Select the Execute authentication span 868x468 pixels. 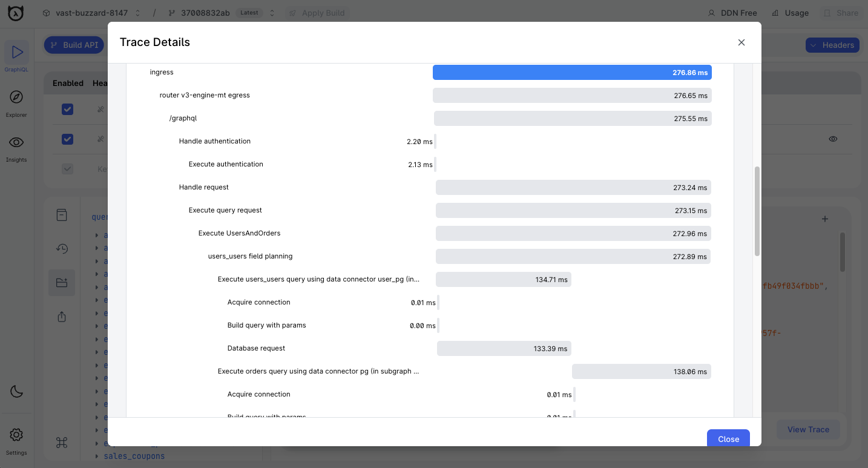click(x=226, y=164)
